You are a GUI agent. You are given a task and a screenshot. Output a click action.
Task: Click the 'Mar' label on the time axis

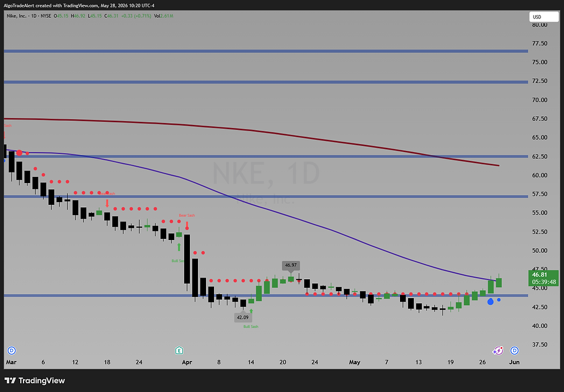click(11, 362)
